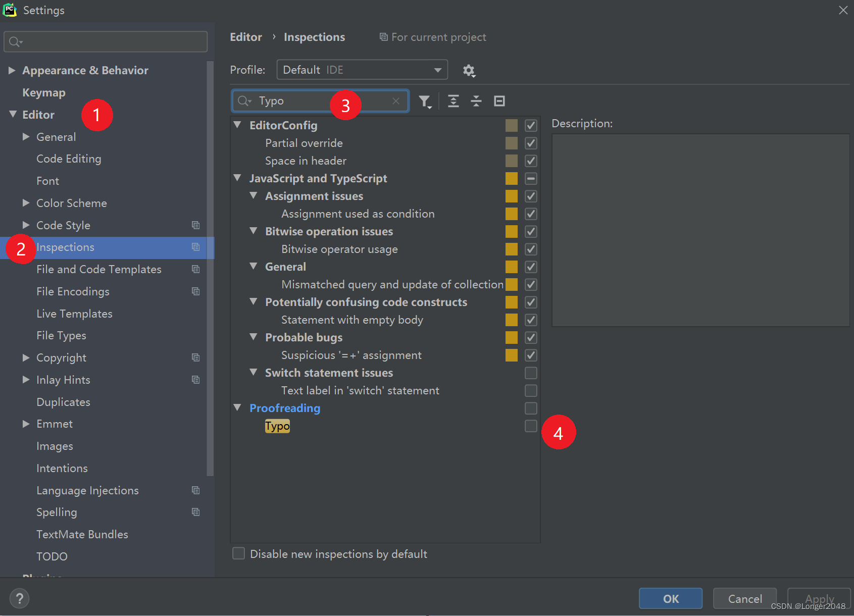Click severity swatch for EditorConfig
The height and width of the screenshot is (616, 854).
512,125
